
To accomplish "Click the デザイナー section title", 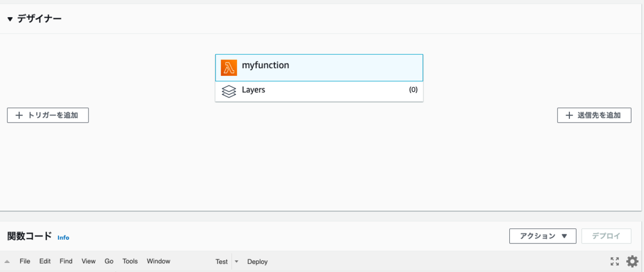I will click(39, 19).
